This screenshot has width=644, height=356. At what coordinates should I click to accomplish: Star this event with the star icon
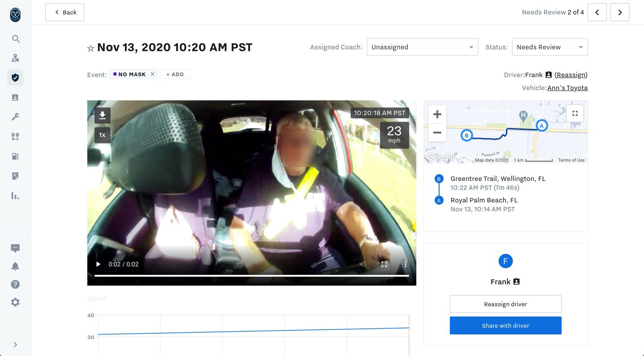point(91,48)
